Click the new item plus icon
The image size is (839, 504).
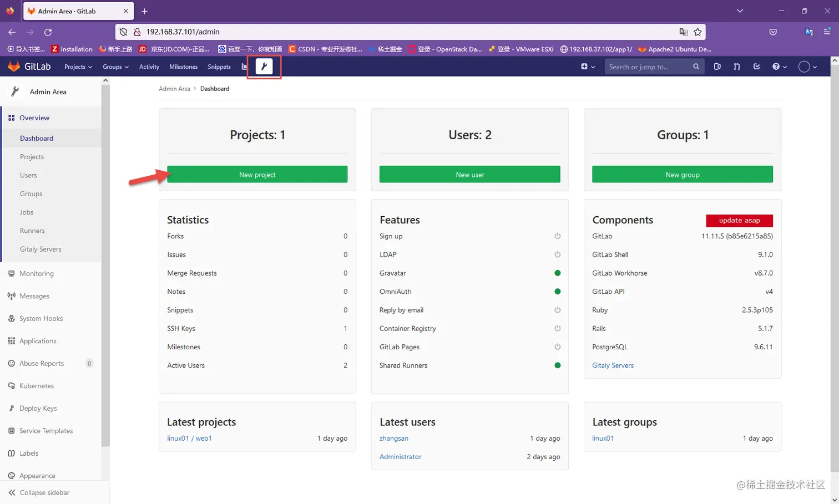click(588, 67)
